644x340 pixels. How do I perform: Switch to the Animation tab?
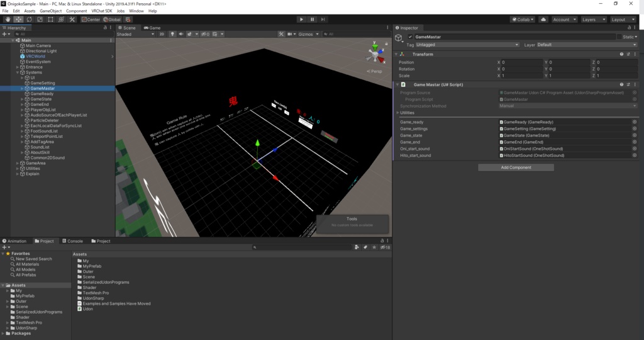[14, 241]
